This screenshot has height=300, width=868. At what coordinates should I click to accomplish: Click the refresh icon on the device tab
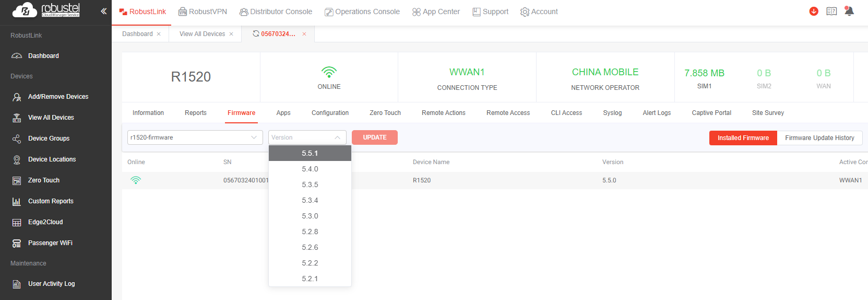point(256,33)
